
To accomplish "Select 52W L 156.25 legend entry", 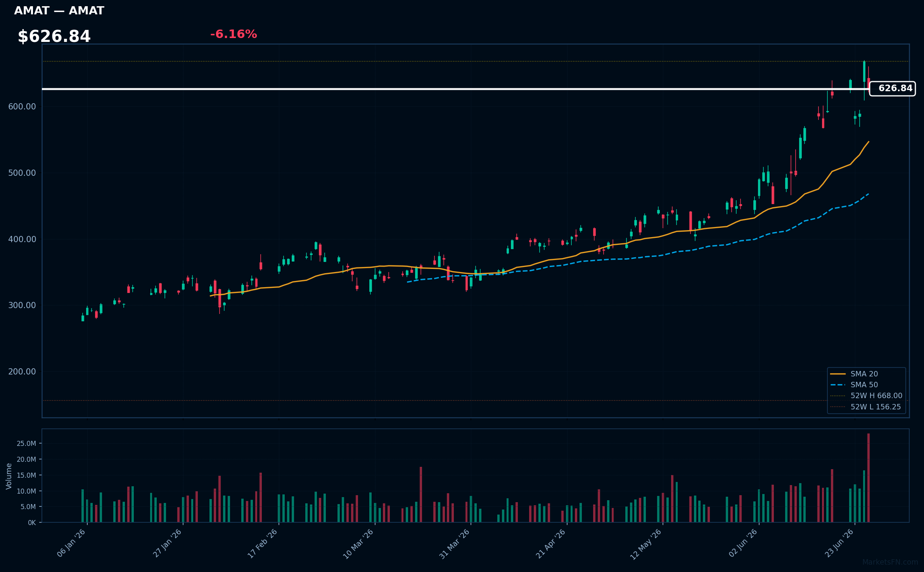I will tap(865, 407).
